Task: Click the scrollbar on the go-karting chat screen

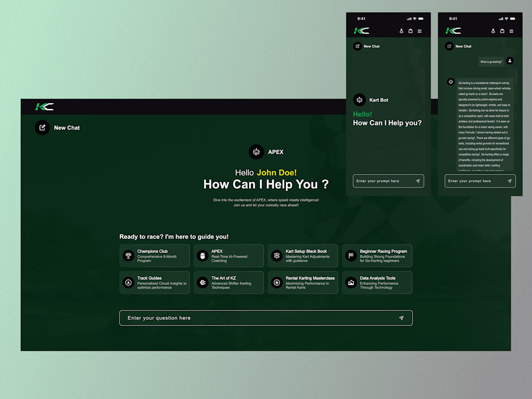Action: (516, 77)
